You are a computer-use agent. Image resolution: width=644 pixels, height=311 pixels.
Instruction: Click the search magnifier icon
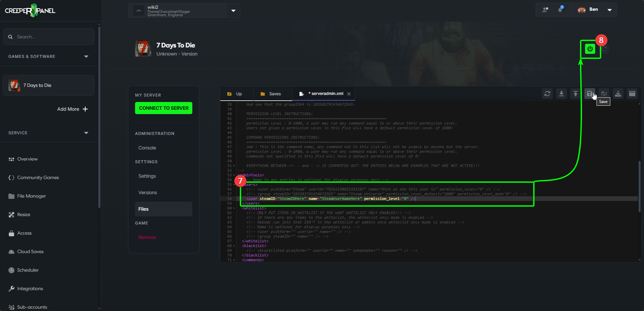pyautogui.click(x=10, y=37)
